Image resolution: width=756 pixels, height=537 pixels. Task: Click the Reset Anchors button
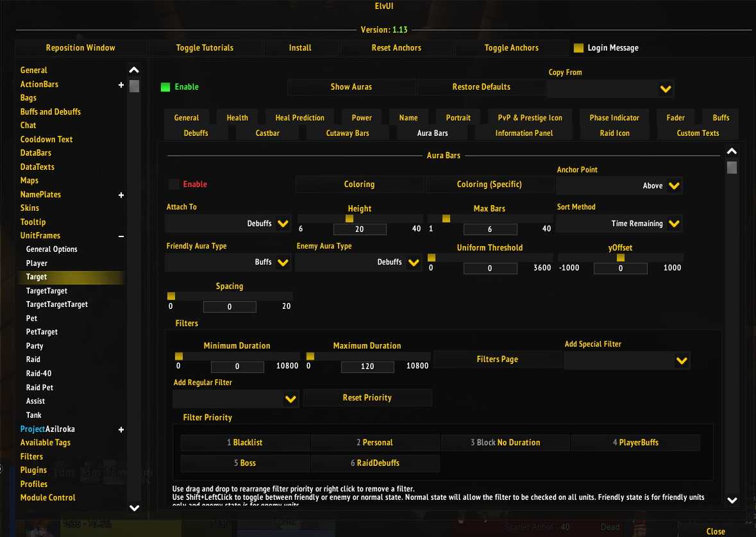[x=396, y=47]
